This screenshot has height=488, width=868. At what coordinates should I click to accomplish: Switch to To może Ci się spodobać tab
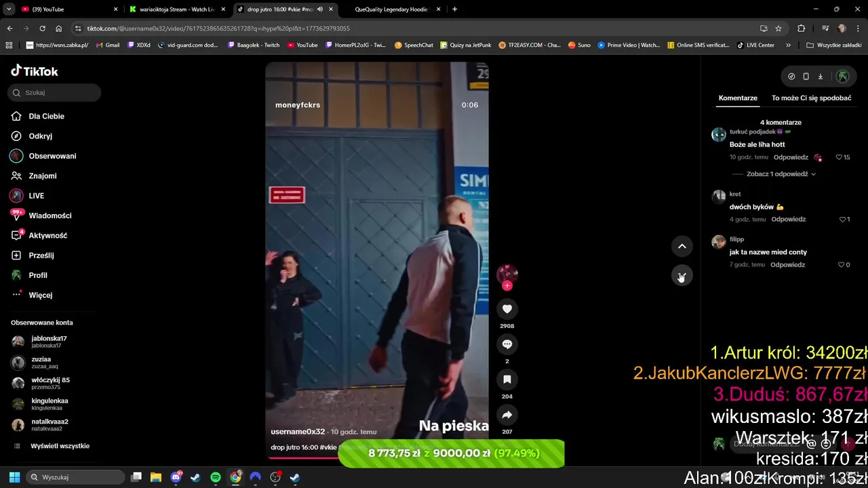(x=811, y=98)
